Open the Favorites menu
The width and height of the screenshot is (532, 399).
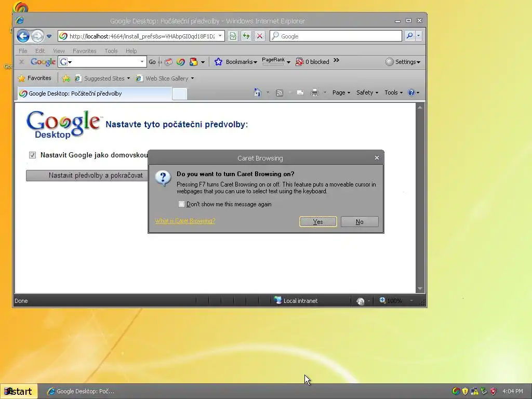point(85,51)
